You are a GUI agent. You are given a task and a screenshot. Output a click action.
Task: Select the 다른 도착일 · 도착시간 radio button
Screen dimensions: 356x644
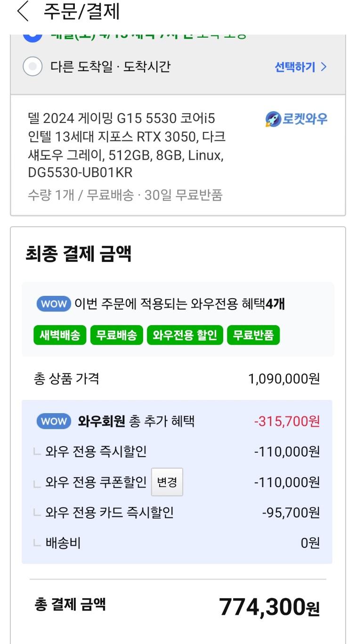[x=32, y=67]
